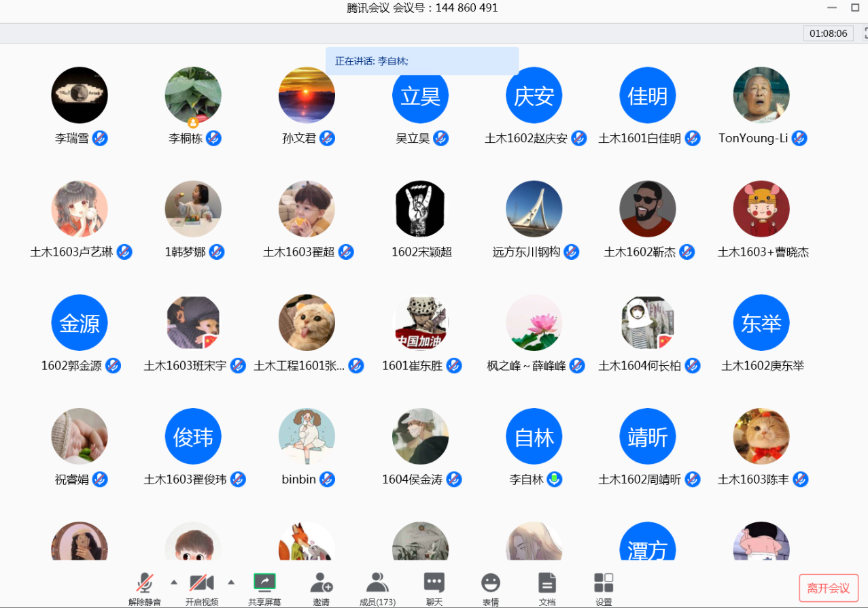Expand the video options arrow beside 开启视频
The height and width of the screenshot is (608, 868).
231,583
